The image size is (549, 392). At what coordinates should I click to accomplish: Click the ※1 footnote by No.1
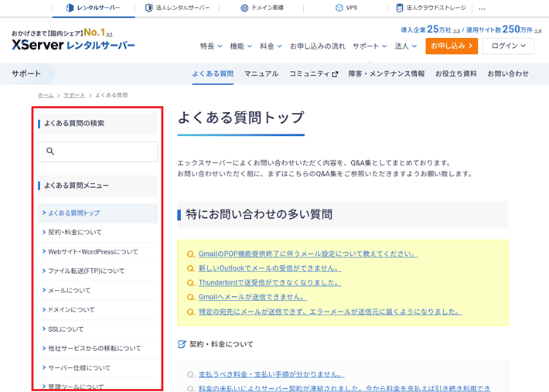(109, 34)
